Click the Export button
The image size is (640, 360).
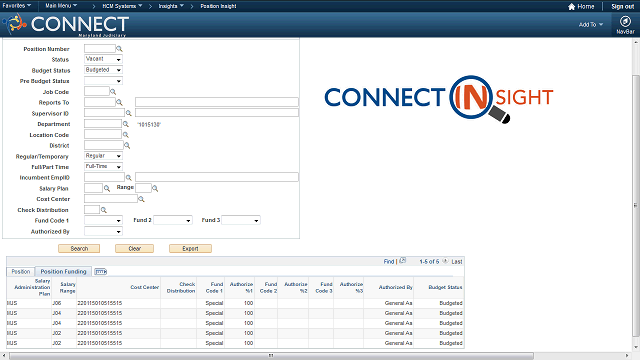190,249
